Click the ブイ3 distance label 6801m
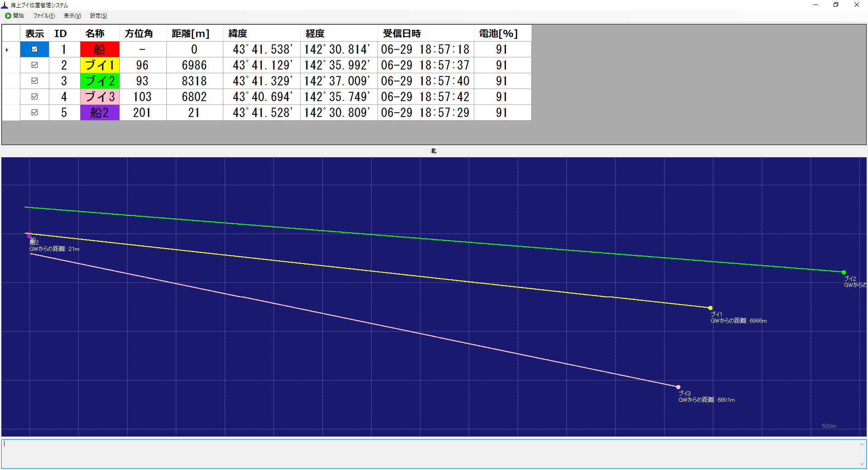Screen dimensions: 868x470 coord(707,400)
